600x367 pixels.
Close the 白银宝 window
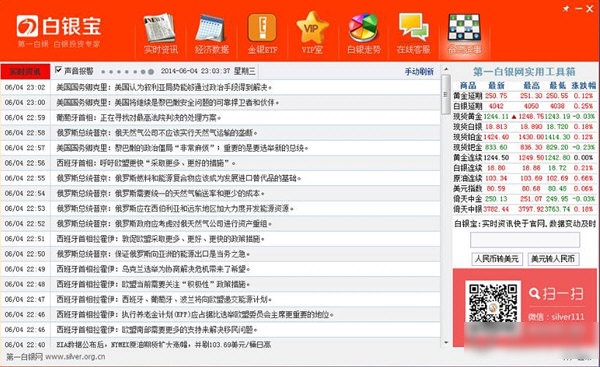590,8
